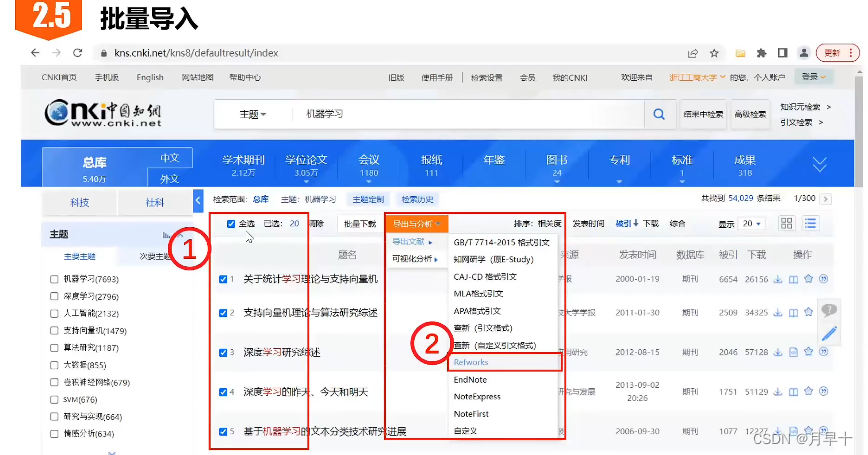Open browser extensions puzzle icon

click(762, 53)
